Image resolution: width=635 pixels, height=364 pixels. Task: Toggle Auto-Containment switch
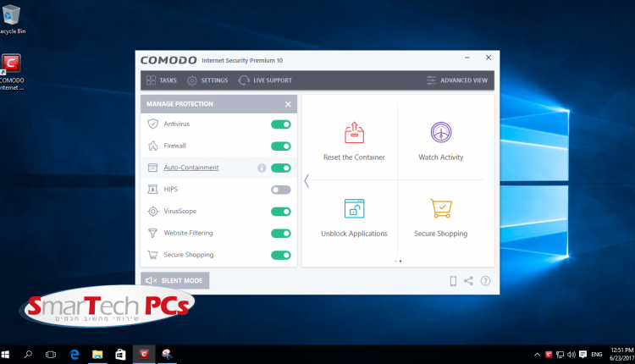[x=280, y=168]
